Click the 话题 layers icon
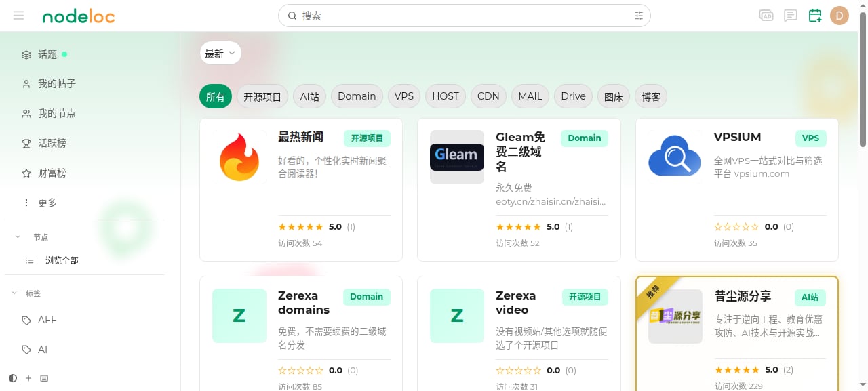 pos(26,54)
